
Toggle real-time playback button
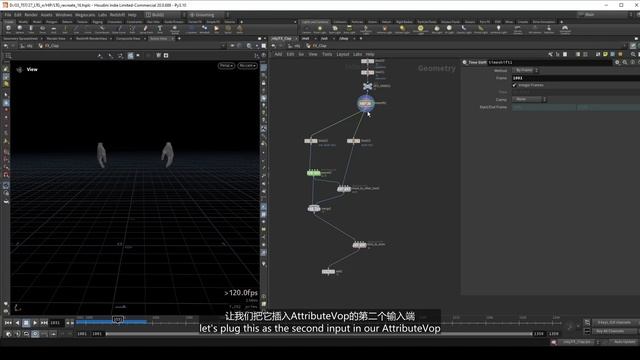[x=35, y=334]
